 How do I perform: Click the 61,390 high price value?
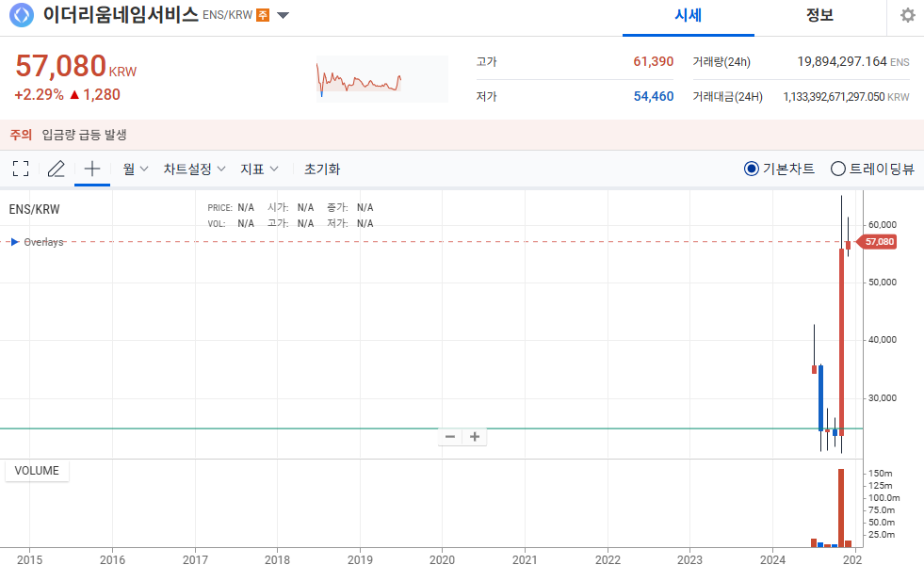pos(653,61)
